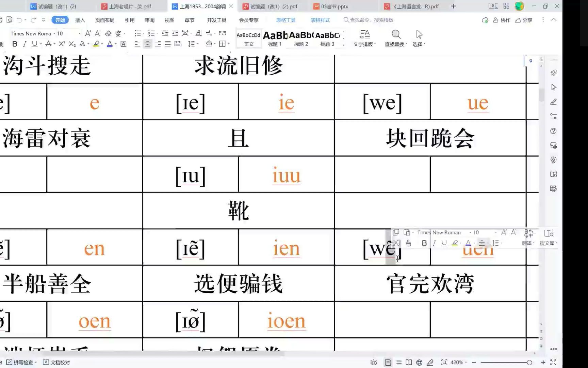Justify paragraph text
The image size is (588, 368).
(x=168, y=44)
